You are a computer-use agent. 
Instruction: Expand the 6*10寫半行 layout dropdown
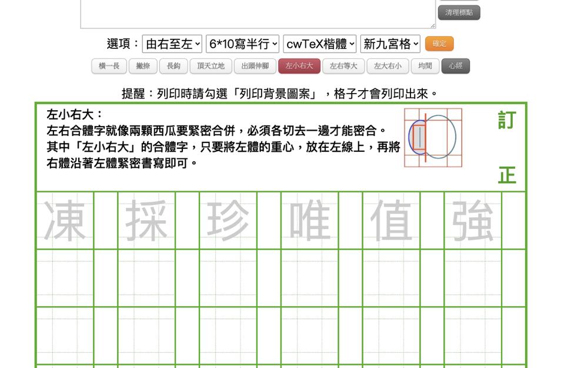coord(243,44)
